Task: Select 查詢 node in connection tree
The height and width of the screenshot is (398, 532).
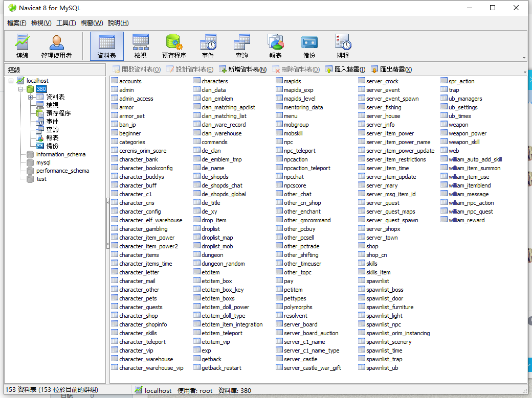Action: coord(52,129)
